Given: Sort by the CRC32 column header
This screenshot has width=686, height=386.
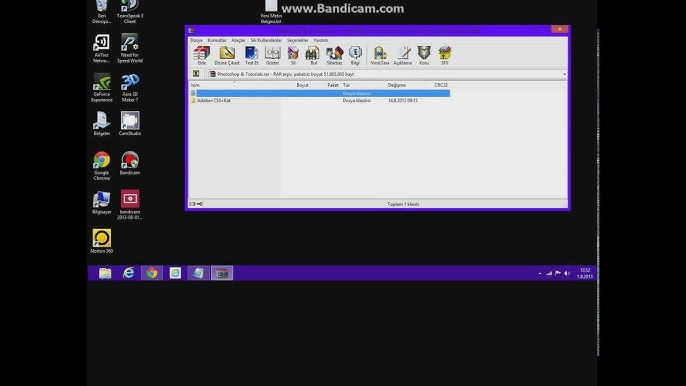Looking at the screenshot, I should coord(441,85).
